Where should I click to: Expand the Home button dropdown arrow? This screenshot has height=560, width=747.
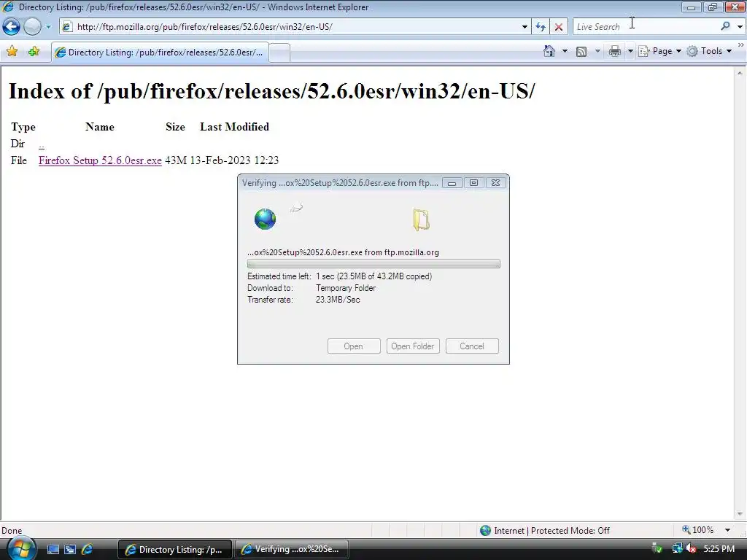coord(565,51)
